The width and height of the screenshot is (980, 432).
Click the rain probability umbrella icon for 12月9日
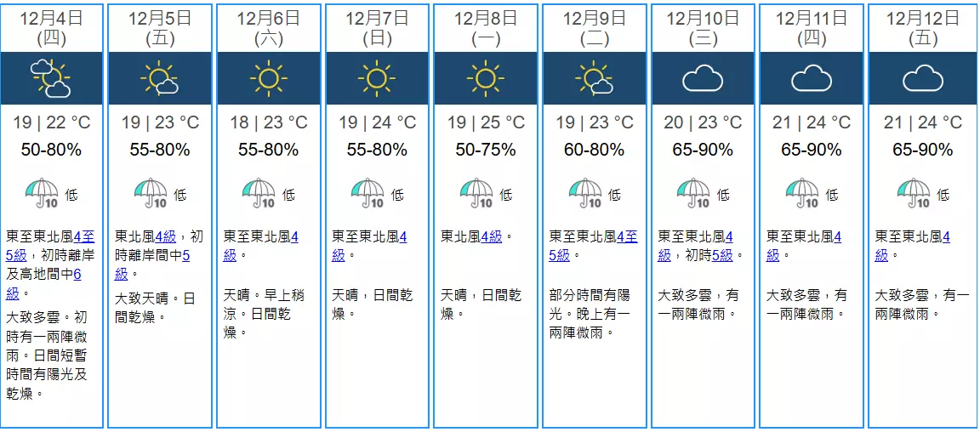pyautogui.click(x=585, y=194)
